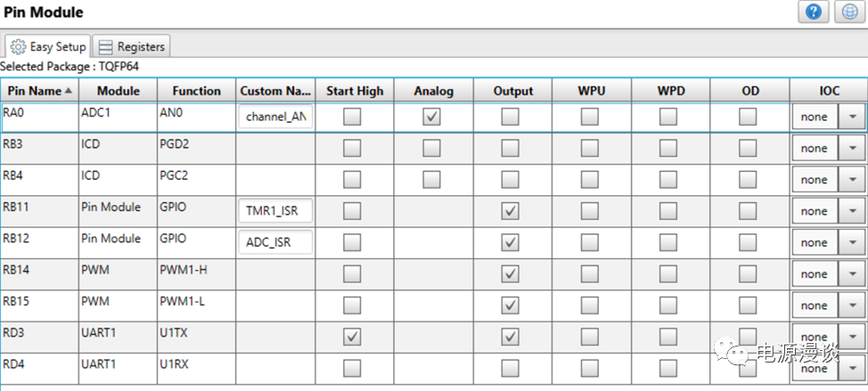Viewport: 868px width, 391px height.
Task: Click the globe icon at top right
Action: click(849, 12)
